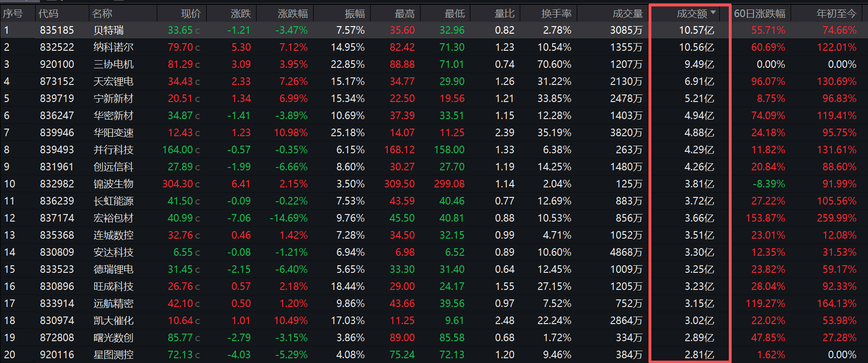Click the 10.56亿 turnover value
Viewport: 868px width, 363px height.
[x=696, y=47]
